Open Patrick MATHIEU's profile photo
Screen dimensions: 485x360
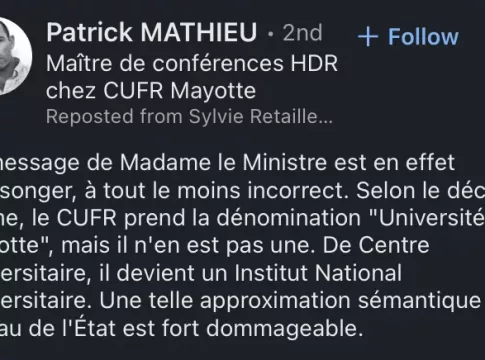coord(12,56)
